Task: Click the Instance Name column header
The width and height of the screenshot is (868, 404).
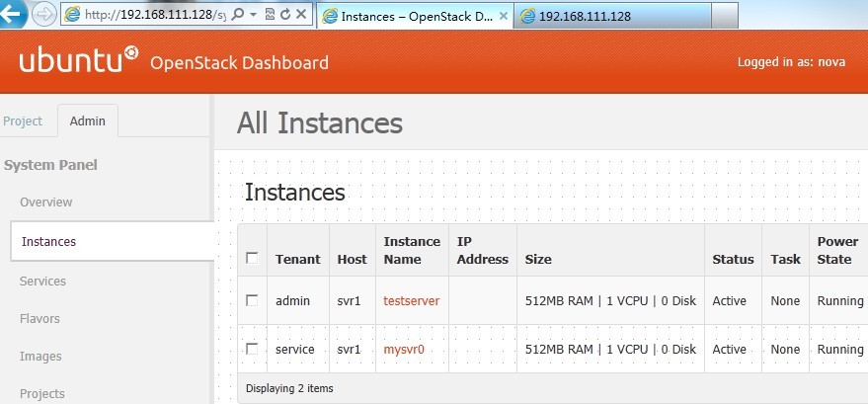Action: (x=412, y=250)
